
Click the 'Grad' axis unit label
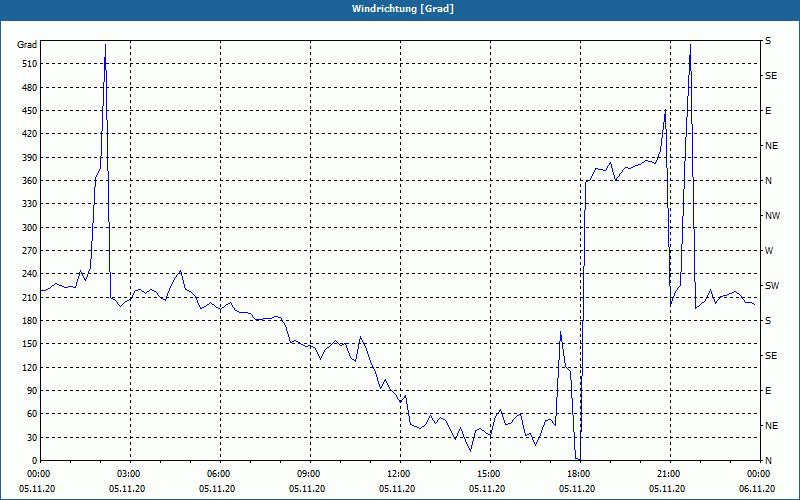click(27, 45)
